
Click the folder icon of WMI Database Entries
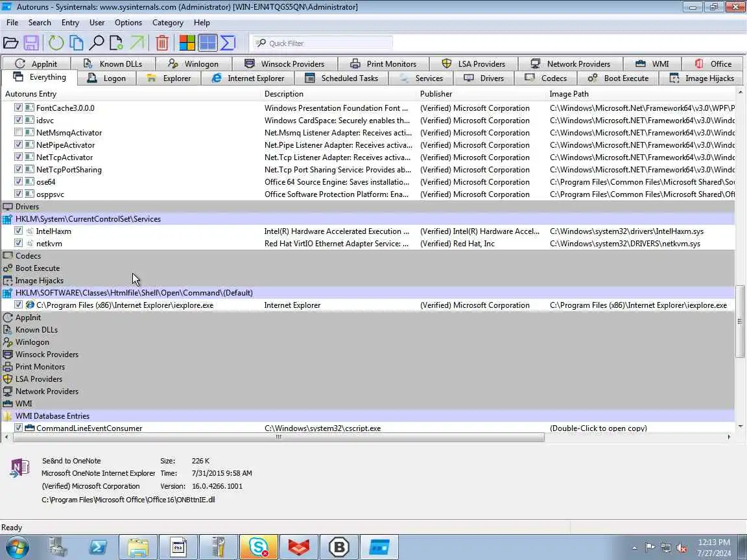7,415
